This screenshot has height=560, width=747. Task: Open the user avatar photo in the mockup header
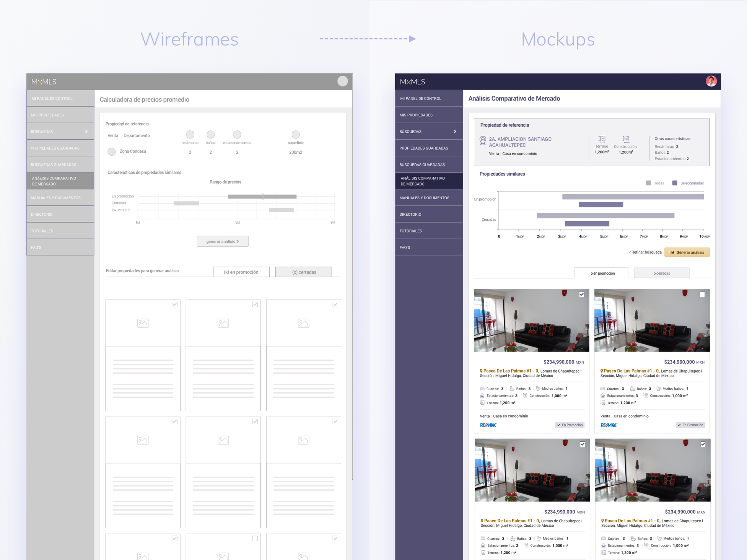(711, 81)
